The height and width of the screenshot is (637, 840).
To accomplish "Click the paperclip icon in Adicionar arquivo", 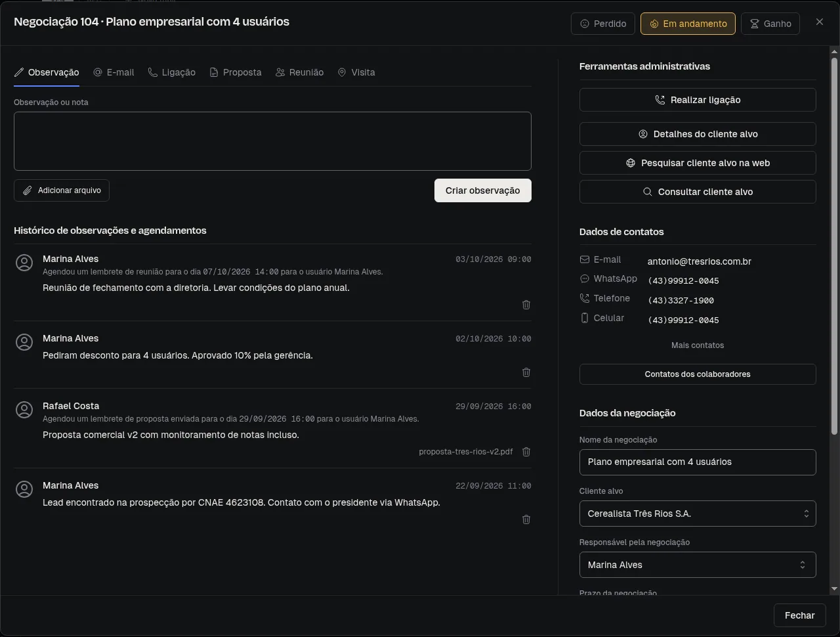I will point(28,190).
